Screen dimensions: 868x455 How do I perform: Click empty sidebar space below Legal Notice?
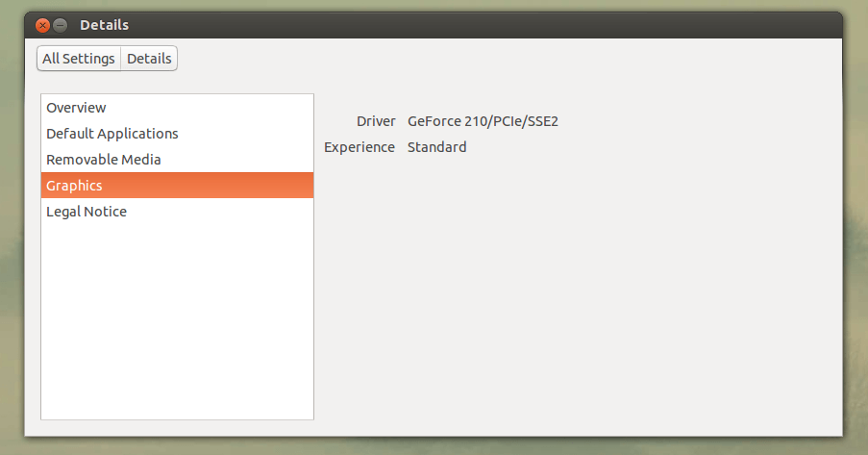pos(177,317)
